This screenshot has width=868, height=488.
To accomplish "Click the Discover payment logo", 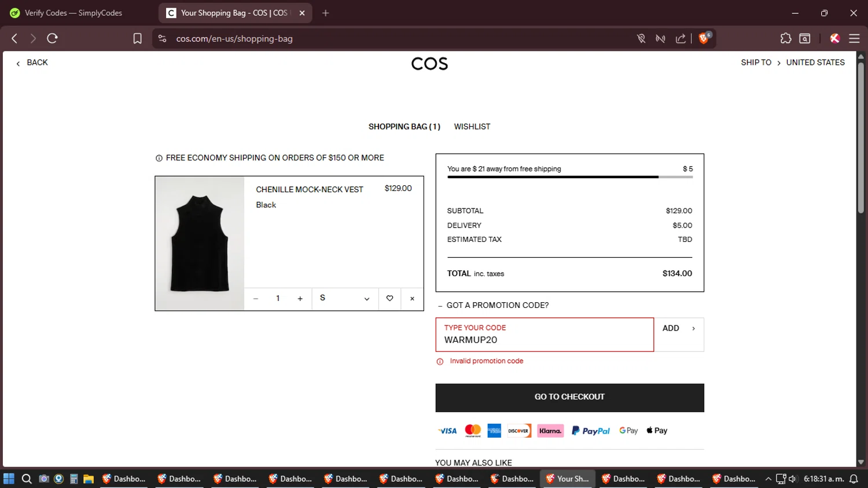I will (x=518, y=431).
